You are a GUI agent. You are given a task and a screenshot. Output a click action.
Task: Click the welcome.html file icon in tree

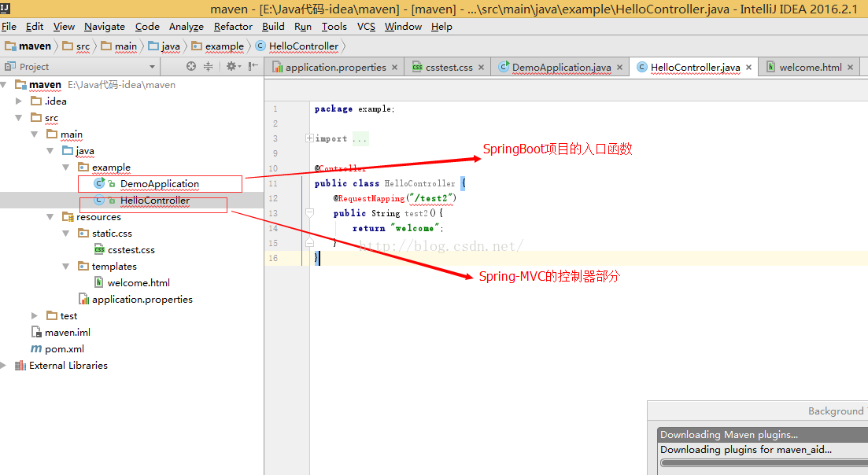(99, 282)
